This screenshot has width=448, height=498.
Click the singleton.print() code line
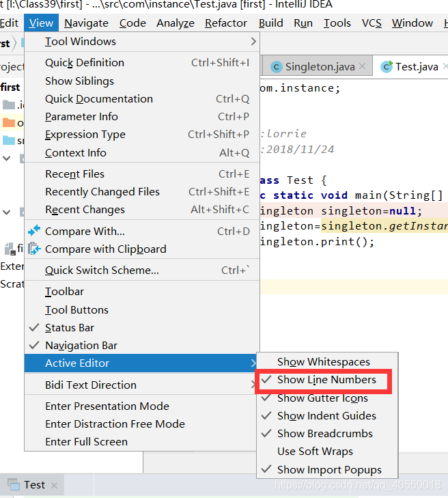click(x=317, y=242)
